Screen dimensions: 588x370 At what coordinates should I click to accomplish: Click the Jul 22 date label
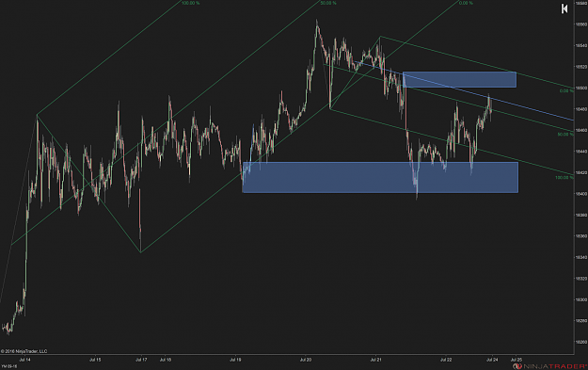446,360
